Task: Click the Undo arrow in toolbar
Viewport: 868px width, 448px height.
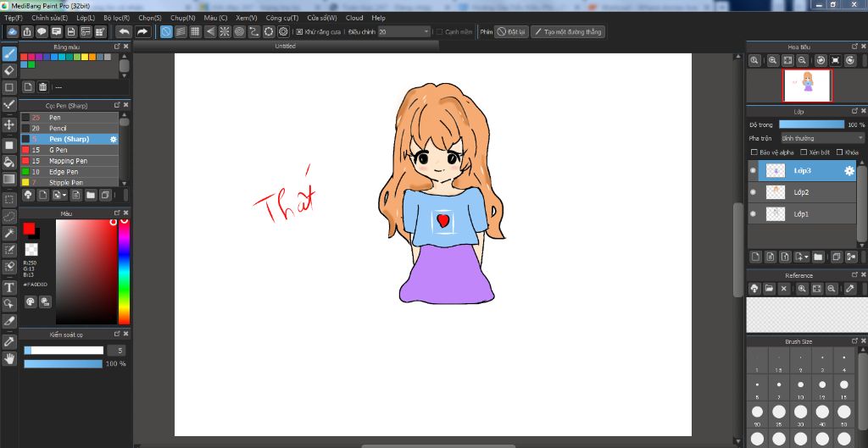Action: (x=124, y=31)
